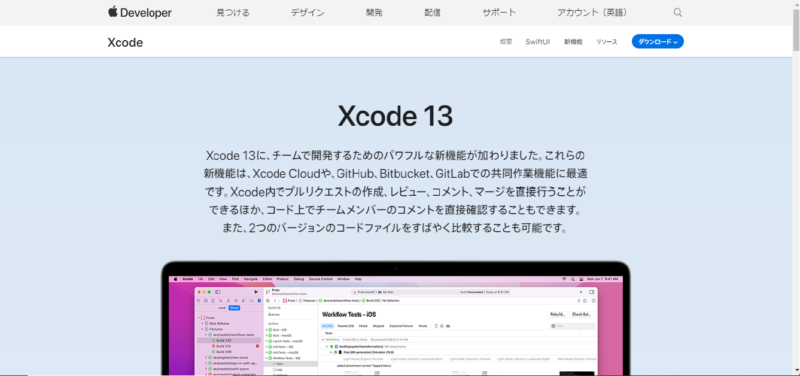Select the Mixed filter tab in test results
800x376 pixels.
click(423, 326)
